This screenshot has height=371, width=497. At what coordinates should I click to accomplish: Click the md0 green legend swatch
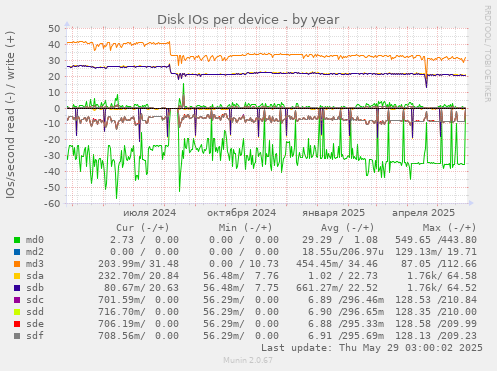tap(17, 240)
